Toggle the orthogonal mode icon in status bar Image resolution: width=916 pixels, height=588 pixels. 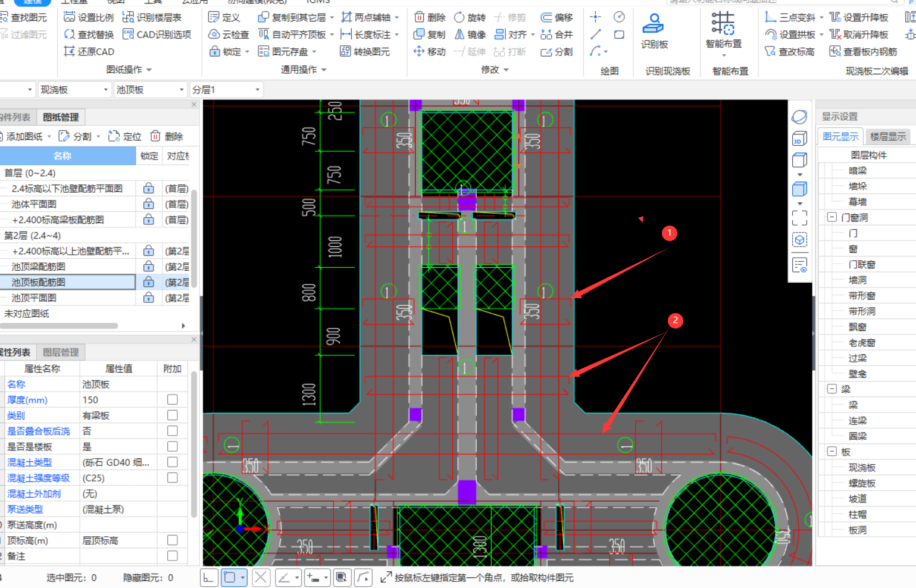(208, 577)
